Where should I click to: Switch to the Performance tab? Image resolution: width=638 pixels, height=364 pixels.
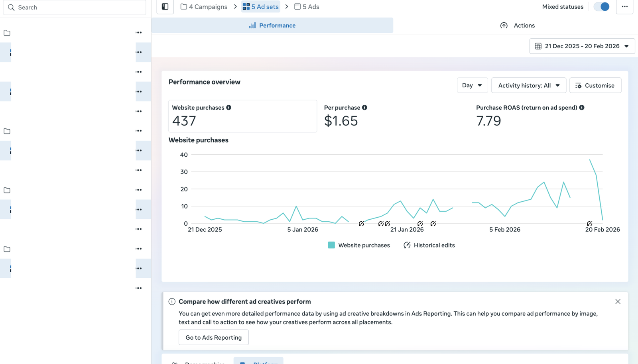(x=272, y=26)
